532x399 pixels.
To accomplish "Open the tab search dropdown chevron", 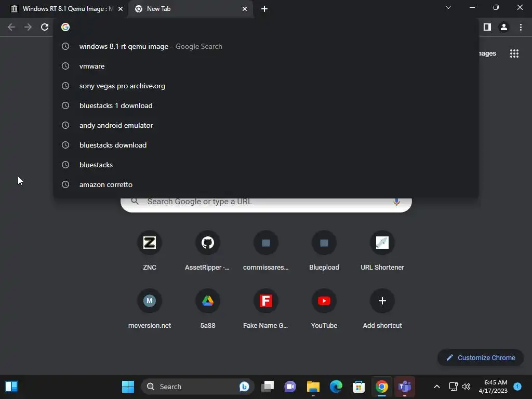I will pos(448,7).
